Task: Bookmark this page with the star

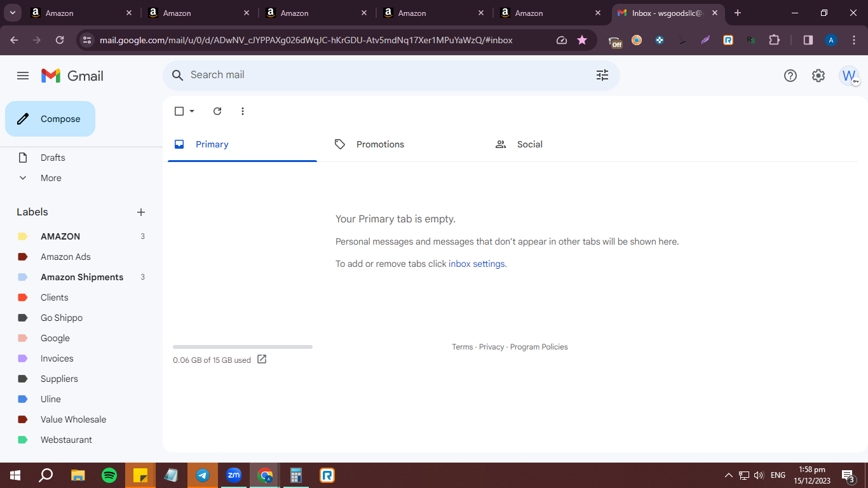Action: click(x=582, y=40)
